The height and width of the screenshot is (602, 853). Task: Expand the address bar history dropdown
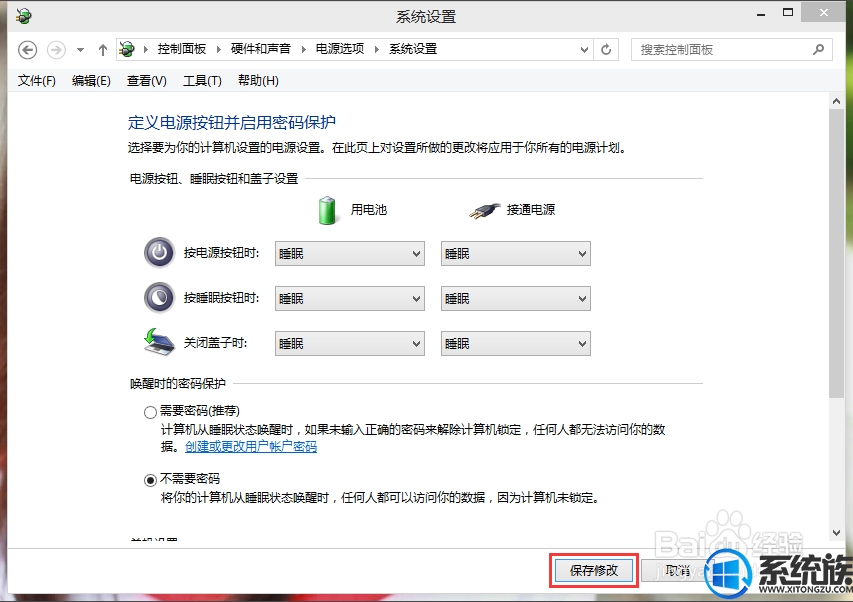[584, 50]
